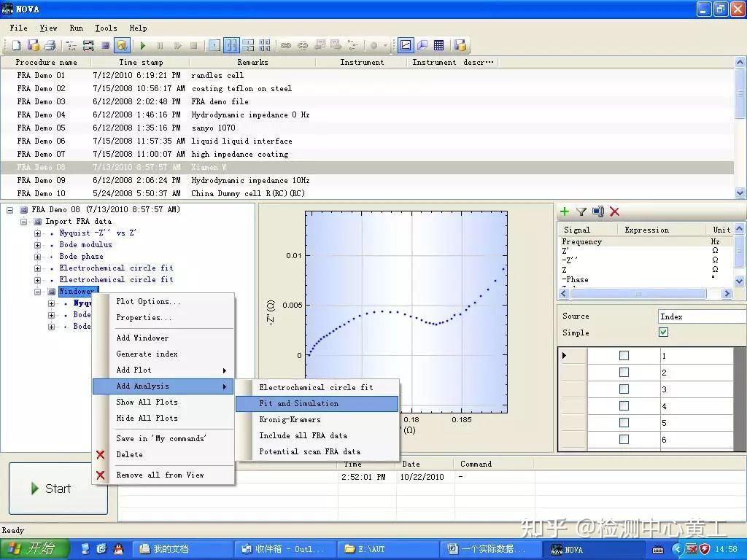Uncheck the Simple checkbox

coord(663,332)
